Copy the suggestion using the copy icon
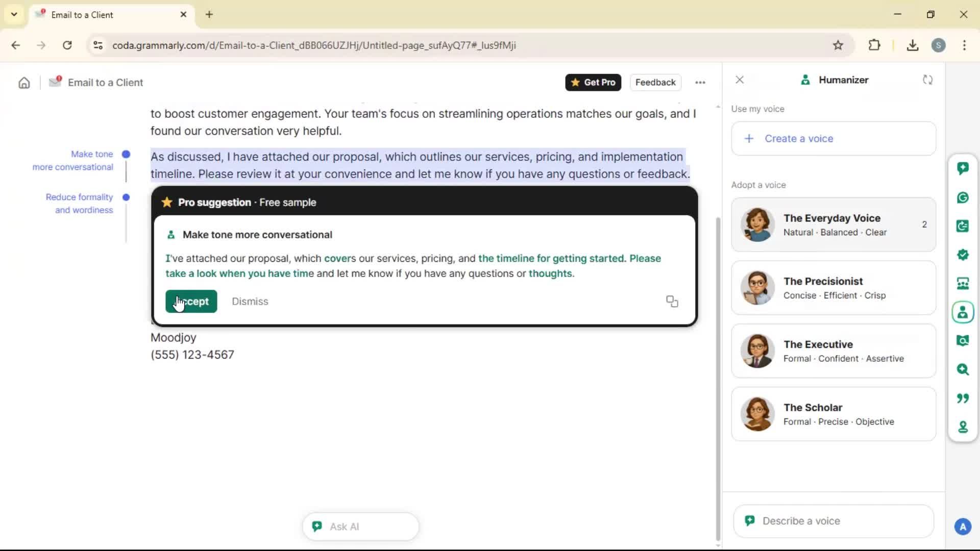Viewport: 980px width, 551px height. pos(672,302)
